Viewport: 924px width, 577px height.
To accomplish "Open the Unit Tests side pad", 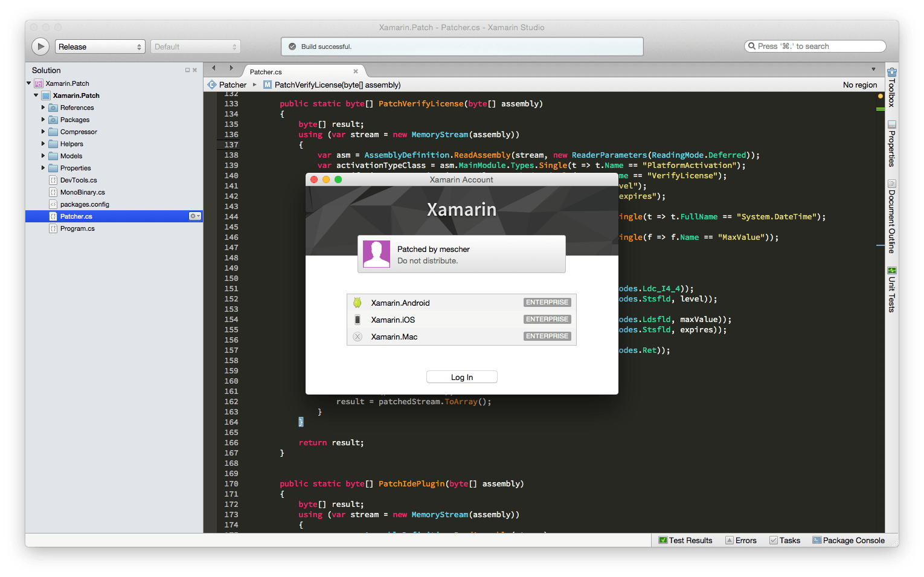I will click(x=891, y=289).
